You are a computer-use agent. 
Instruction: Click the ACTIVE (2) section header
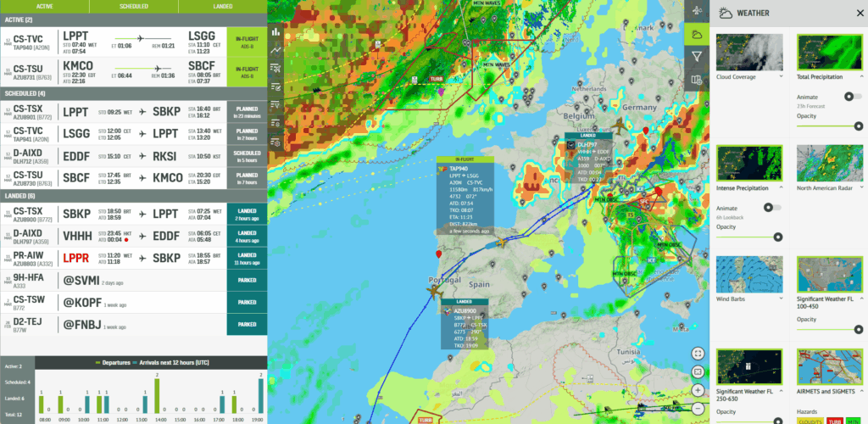click(x=133, y=20)
